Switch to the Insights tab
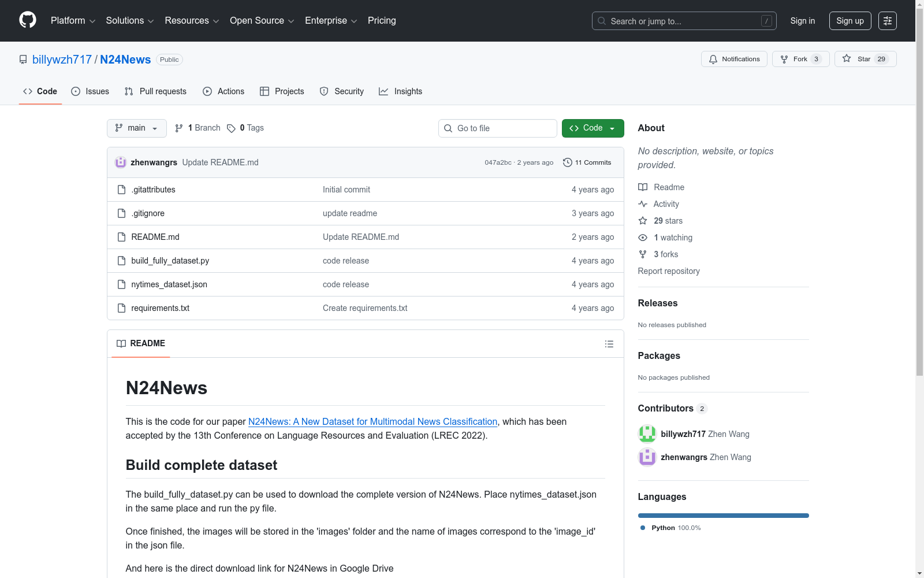The image size is (924, 578). click(401, 91)
